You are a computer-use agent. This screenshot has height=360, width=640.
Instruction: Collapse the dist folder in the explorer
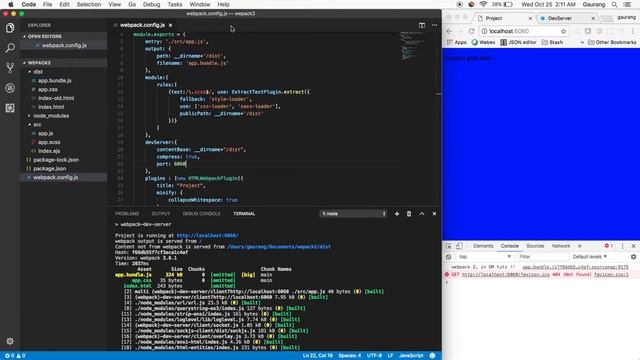click(37, 72)
